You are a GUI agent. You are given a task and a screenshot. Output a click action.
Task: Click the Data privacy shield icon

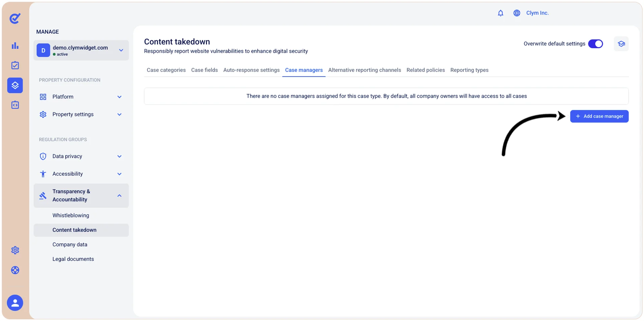point(43,156)
